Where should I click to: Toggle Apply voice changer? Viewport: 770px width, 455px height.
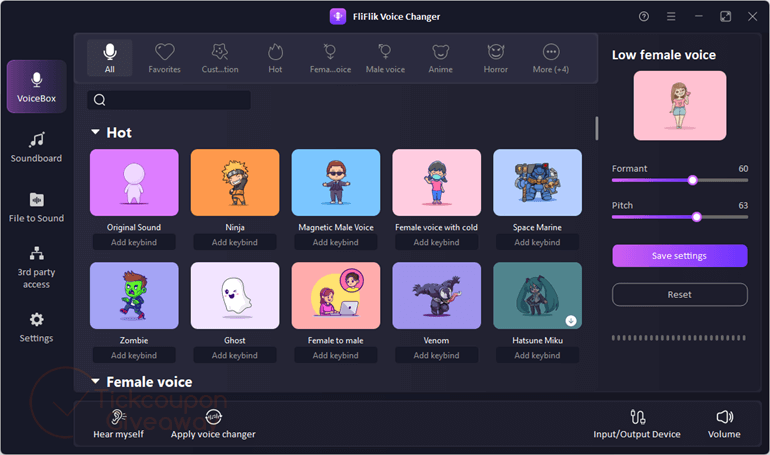coord(213,424)
